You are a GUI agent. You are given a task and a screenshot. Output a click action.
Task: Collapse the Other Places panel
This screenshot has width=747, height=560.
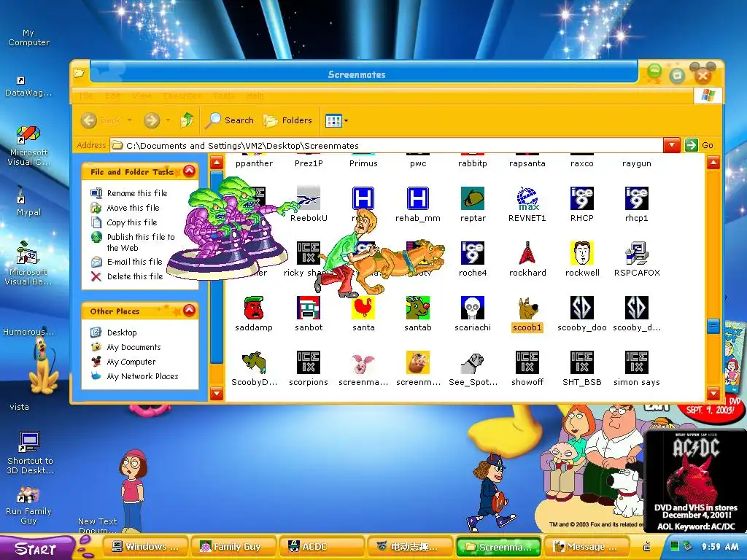[189, 311]
